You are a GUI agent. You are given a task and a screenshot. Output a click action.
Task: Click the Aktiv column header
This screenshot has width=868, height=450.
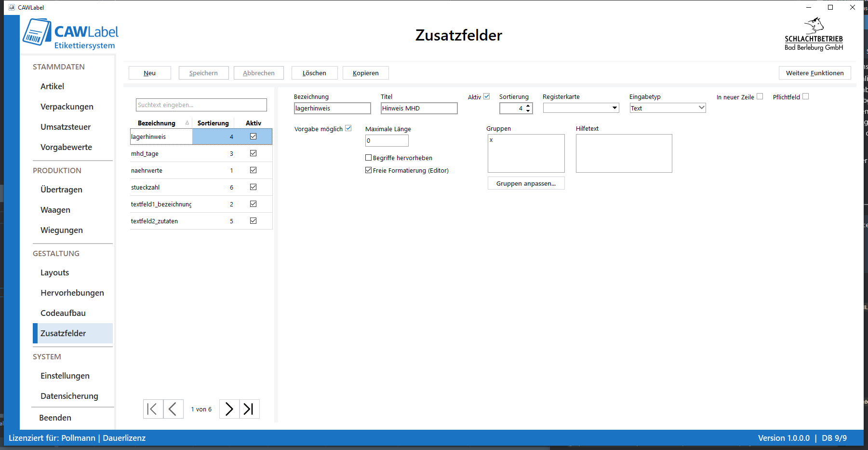pyautogui.click(x=254, y=123)
